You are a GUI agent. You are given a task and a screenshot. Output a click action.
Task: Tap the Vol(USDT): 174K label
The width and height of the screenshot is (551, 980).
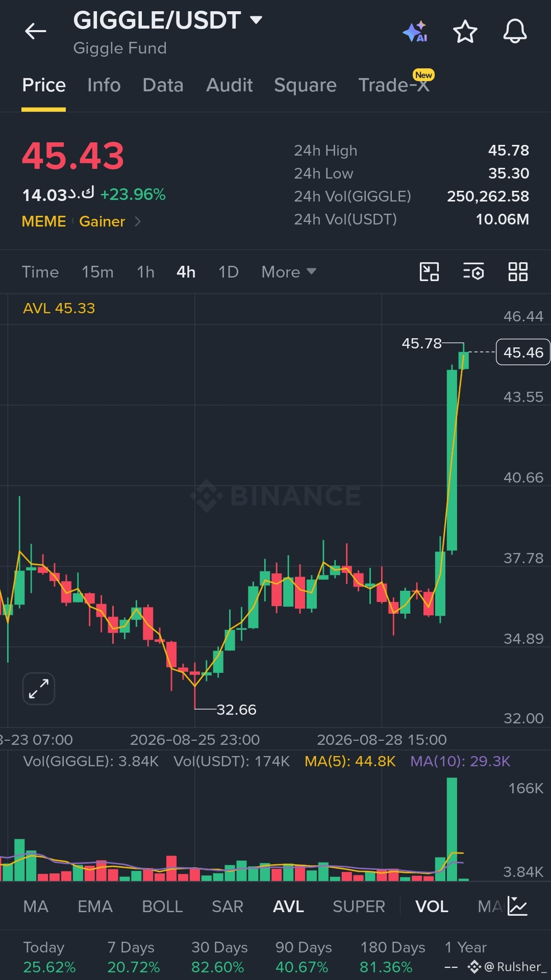click(232, 761)
